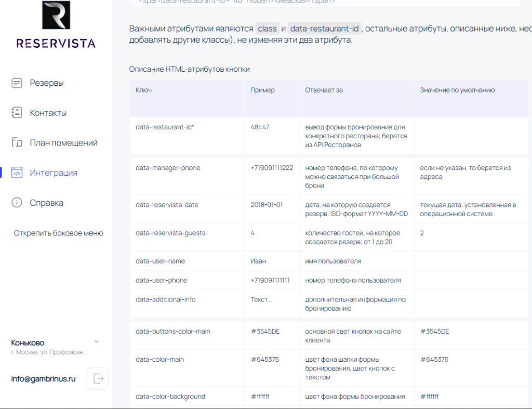Go to the Контакты section
532x409 pixels.
(48, 113)
